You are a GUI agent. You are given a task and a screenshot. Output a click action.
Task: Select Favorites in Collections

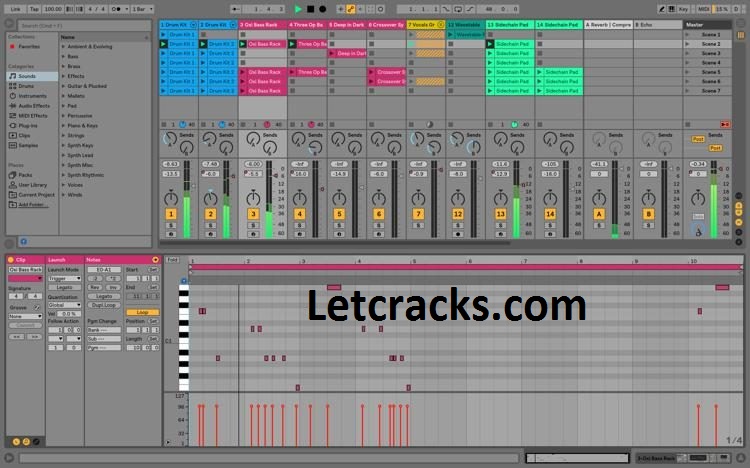click(x=29, y=46)
